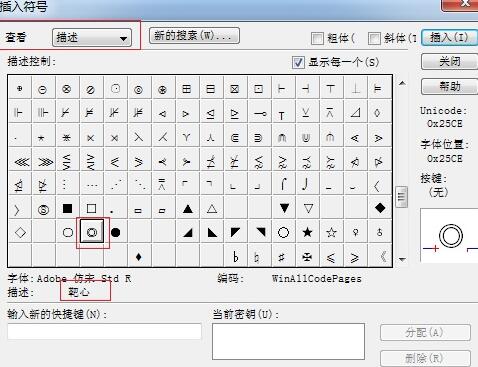Select the solid black up-pointing triangle

point(188,209)
